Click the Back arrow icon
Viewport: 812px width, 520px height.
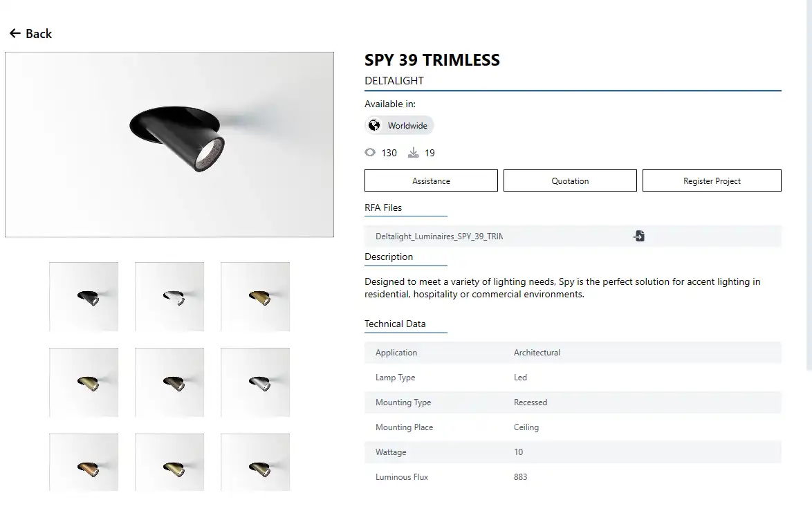point(15,33)
